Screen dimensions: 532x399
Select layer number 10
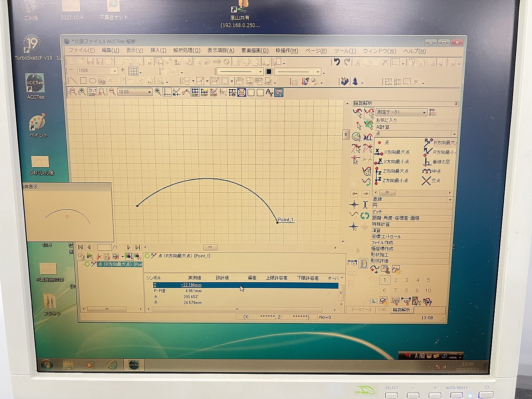pos(428,290)
